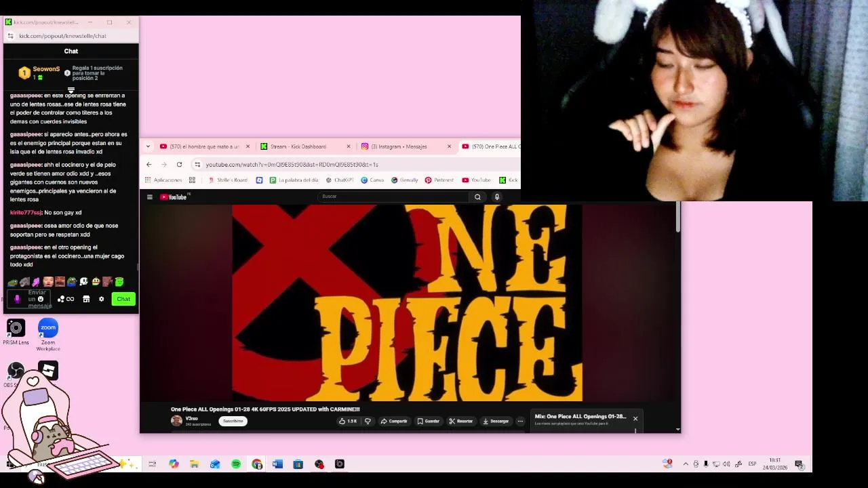Open Chrome from the taskbar
This screenshot has width=868, height=488.
click(x=257, y=464)
